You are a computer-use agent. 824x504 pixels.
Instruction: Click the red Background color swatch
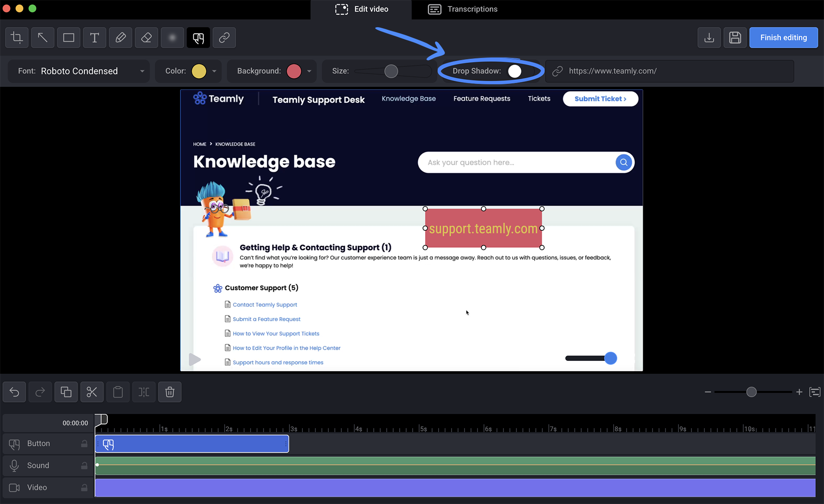(294, 71)
